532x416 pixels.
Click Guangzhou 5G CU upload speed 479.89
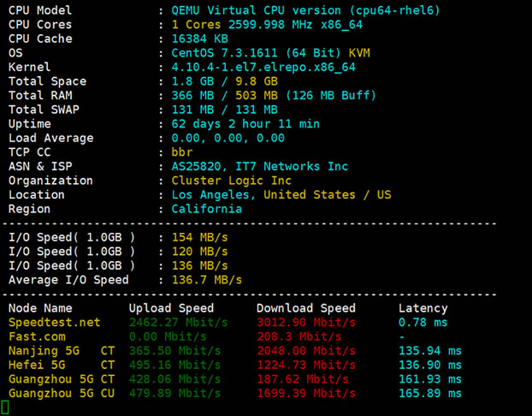click(x=174, y=394)
